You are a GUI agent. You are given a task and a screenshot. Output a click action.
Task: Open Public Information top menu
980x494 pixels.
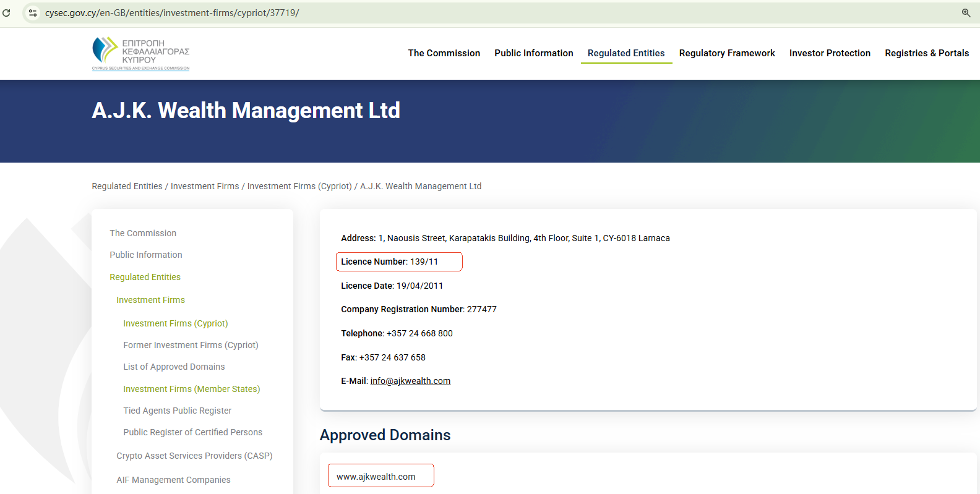[x=533, y=53]
